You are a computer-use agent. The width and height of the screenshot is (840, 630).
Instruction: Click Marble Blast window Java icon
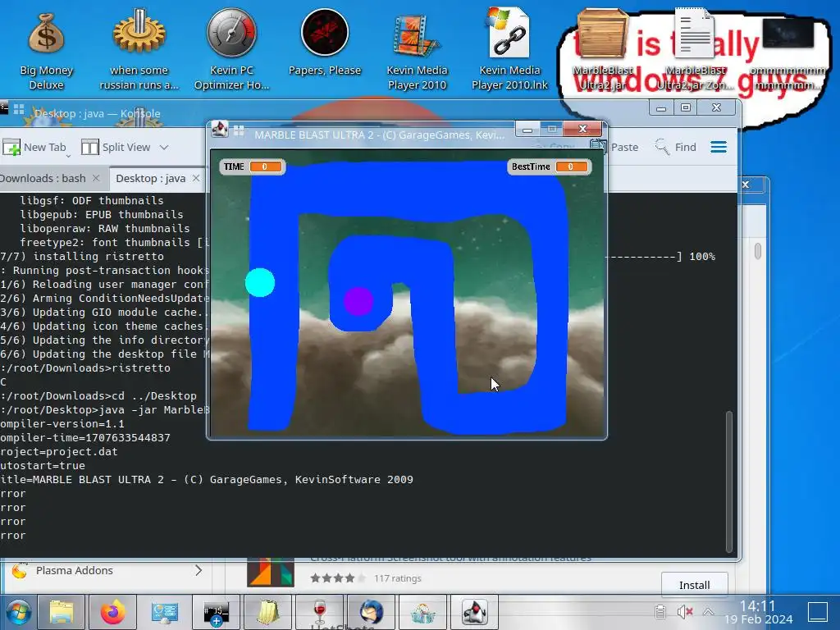pyautogui.click(x=219, y=129)
